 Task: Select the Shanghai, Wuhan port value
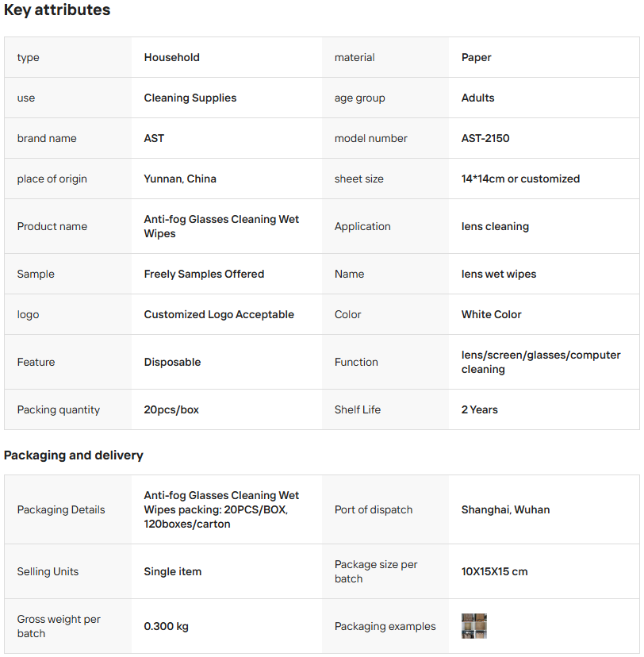click(505, 509)
